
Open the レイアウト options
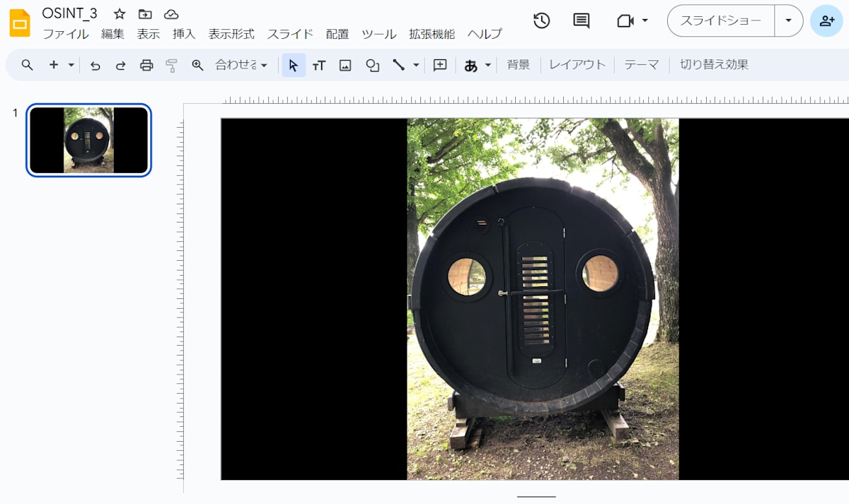point(577,65)
